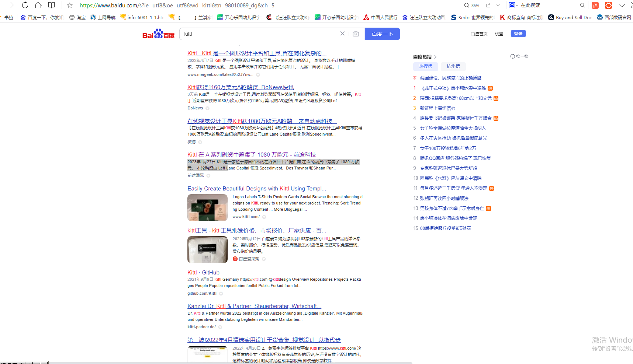
Task: Click the circle icon after 'www.kittl.com/'
Action: click(x=264, y=217)
